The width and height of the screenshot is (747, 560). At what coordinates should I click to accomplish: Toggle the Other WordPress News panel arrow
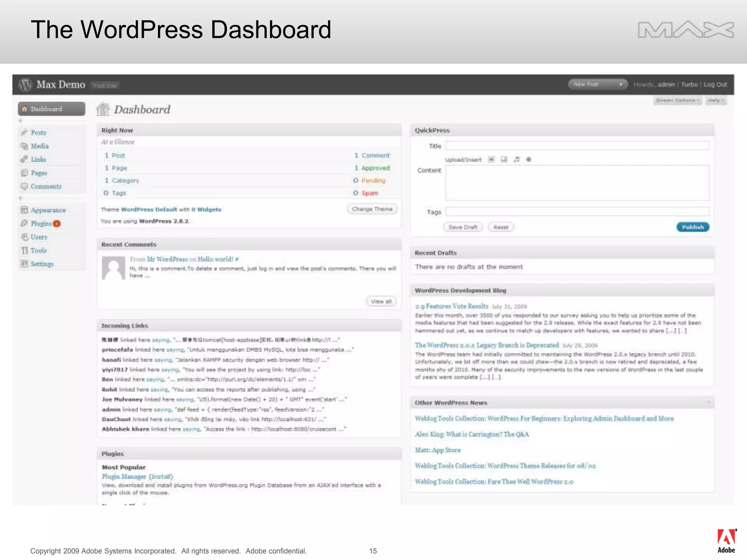[x=709, y=402]
